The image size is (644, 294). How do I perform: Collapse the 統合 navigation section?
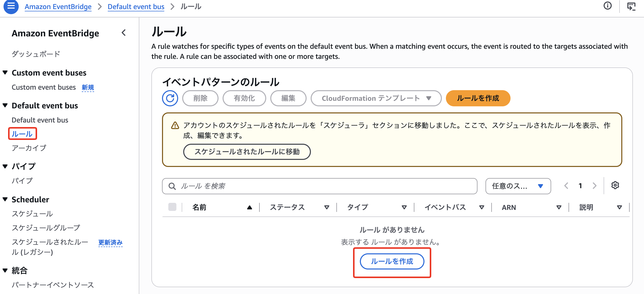point(5,271)
